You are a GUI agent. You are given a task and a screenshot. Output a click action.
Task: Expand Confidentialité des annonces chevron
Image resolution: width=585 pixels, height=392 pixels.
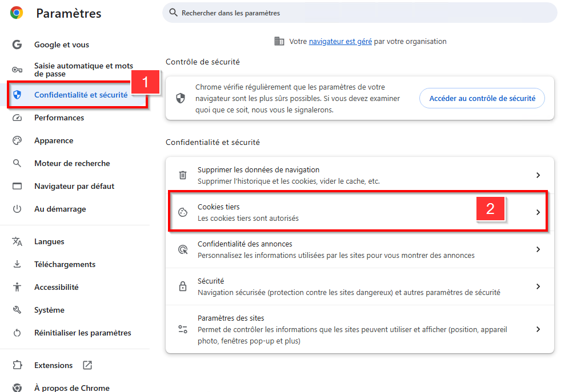[538, 249]
